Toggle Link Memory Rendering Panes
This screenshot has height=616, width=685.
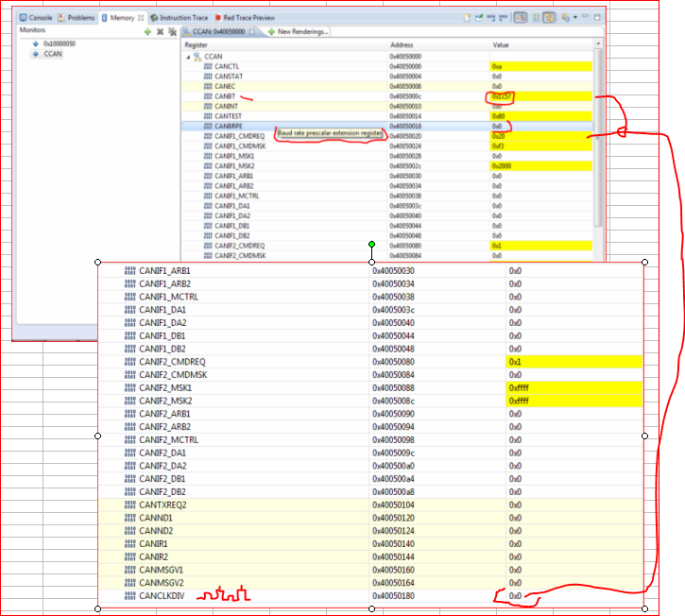[x=549, y=18]
